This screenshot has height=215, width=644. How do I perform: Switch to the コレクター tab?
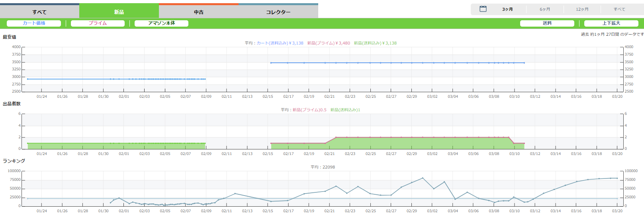tap(278, 12)
